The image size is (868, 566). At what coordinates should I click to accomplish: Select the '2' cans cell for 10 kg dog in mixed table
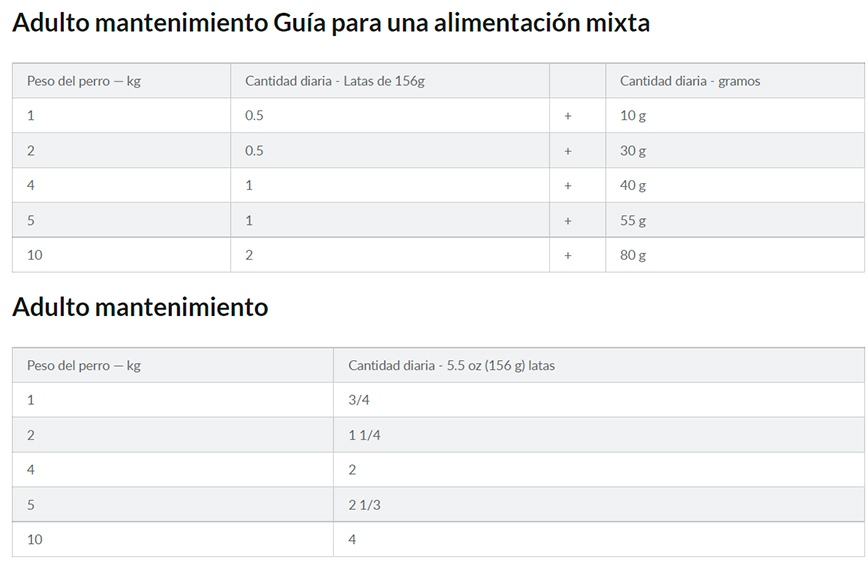pyautogui.click(x=390, y=255)
